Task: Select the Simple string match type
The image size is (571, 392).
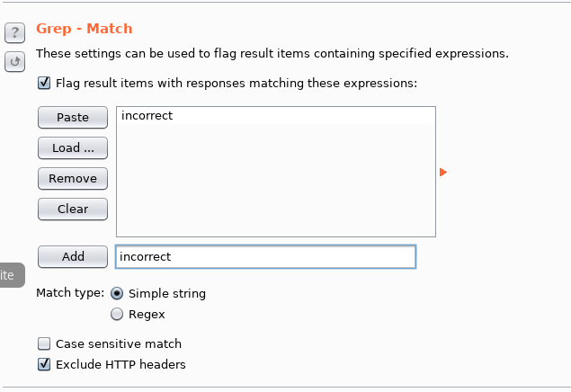Action: pos(117,293)
